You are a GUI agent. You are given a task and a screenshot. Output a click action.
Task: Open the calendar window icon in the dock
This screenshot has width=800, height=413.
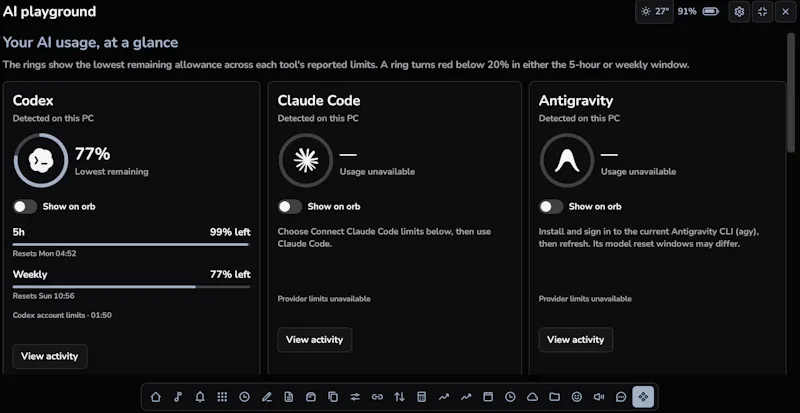point(488,397)
